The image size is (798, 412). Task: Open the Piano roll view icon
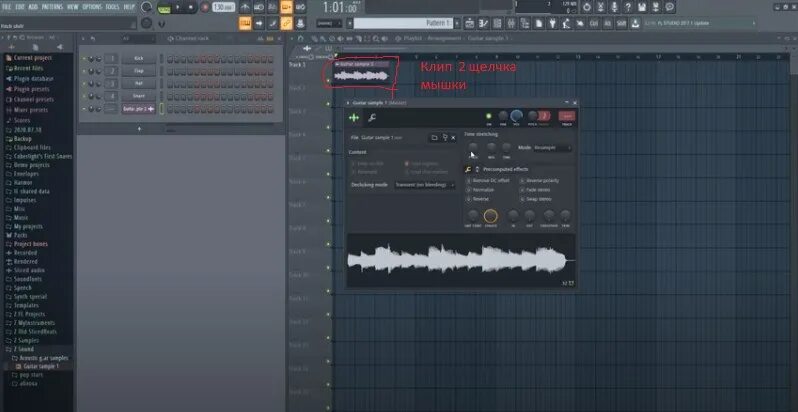(483, 23)
